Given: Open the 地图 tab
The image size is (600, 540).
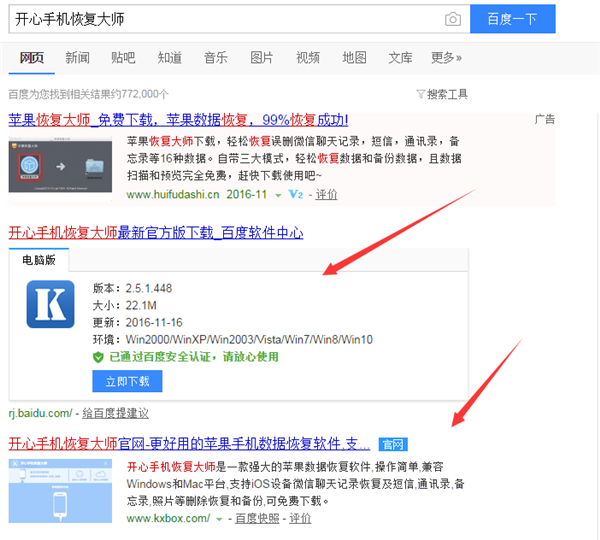Looking at the screenshot, I should point(354,58).
